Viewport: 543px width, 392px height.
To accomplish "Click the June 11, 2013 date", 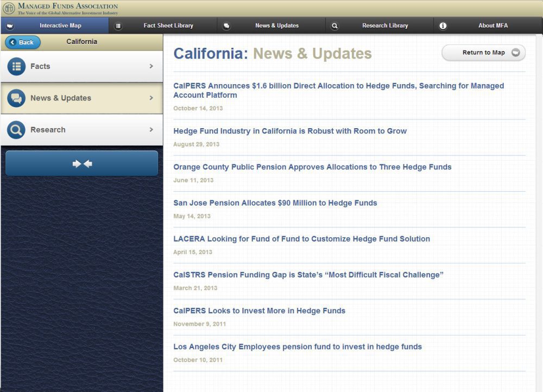I will (193, 180).
